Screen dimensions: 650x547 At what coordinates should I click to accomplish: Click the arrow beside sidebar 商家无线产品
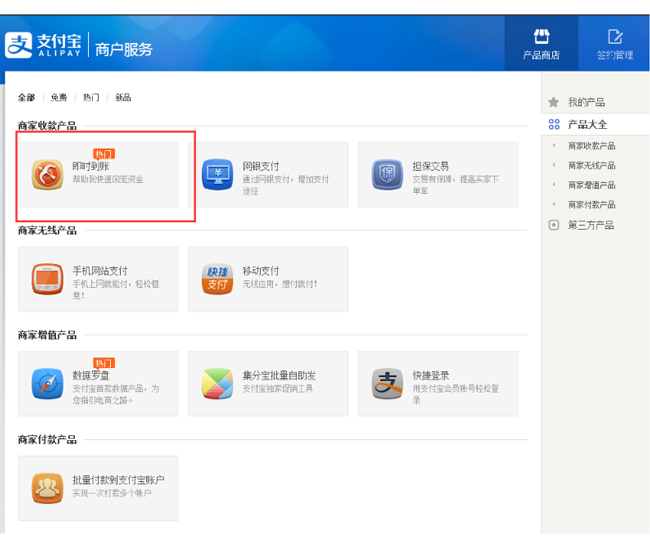(554, 165)
